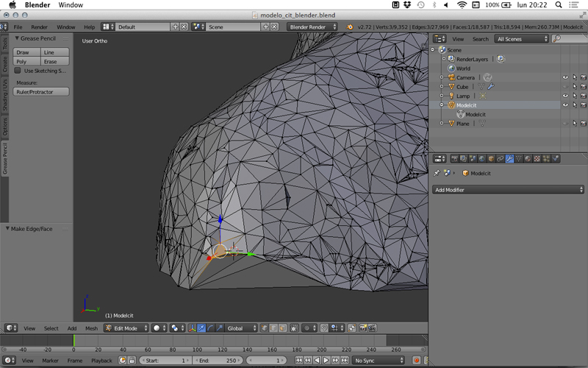
Task: Click the Wi-Fi icon in menu bar
Action: click(462, 5)
